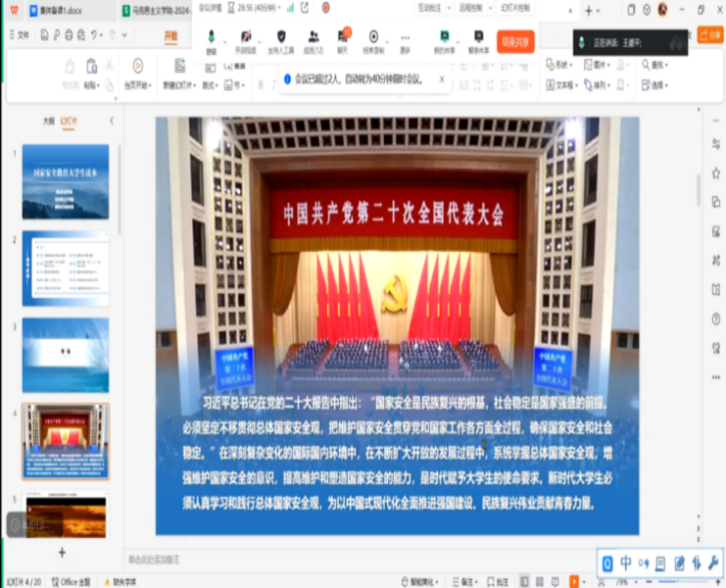Open the more options ellipsis in meeting toolbar
Viewport: 726px width, 588px height.
click(405, 41)
